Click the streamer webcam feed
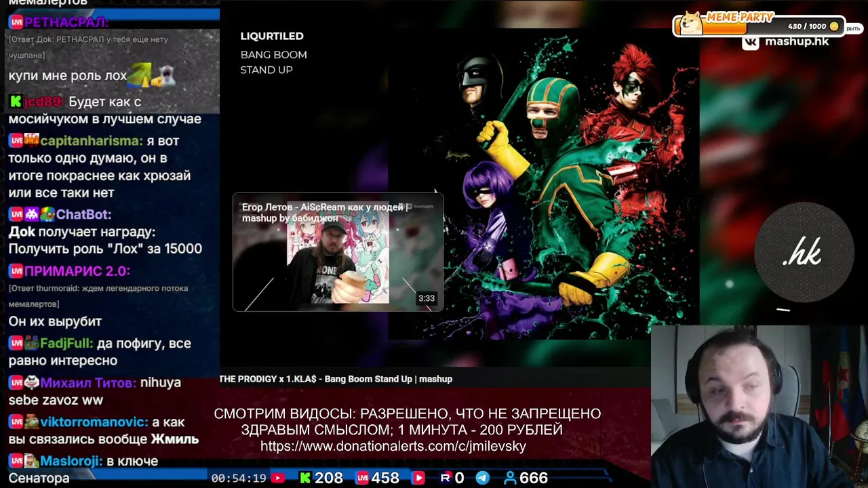The height and width of the screenshot is (488, 868). 759,407
